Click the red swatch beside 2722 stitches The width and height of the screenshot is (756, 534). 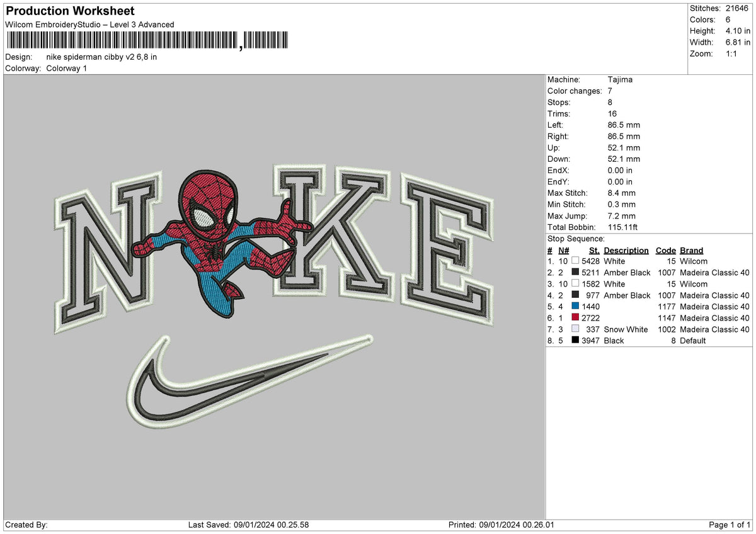[575, 317]
